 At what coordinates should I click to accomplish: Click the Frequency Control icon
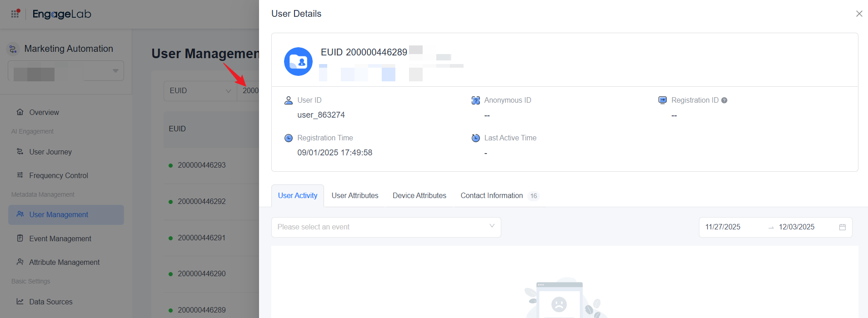point(20,175)
